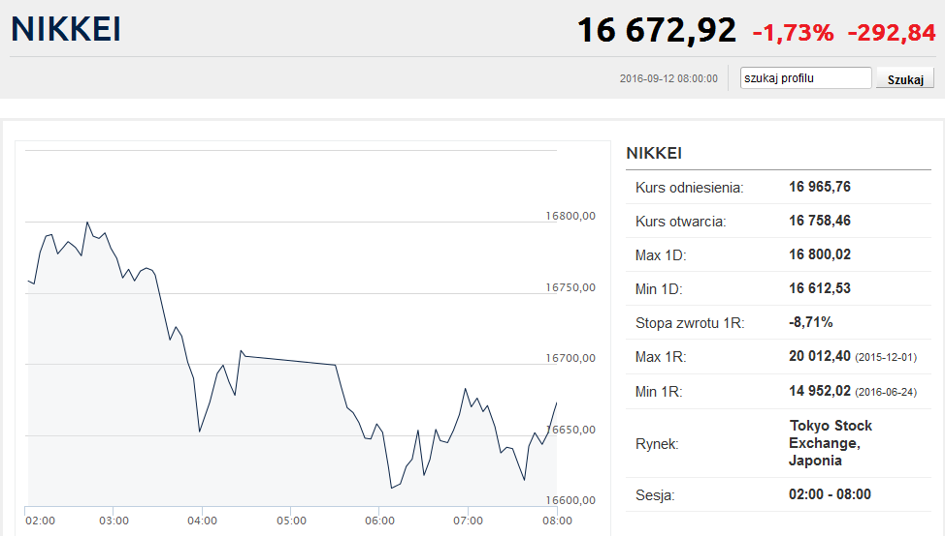Click the 'szukaj profilu' search field
The image size is (945, 536).
[806, 78]
